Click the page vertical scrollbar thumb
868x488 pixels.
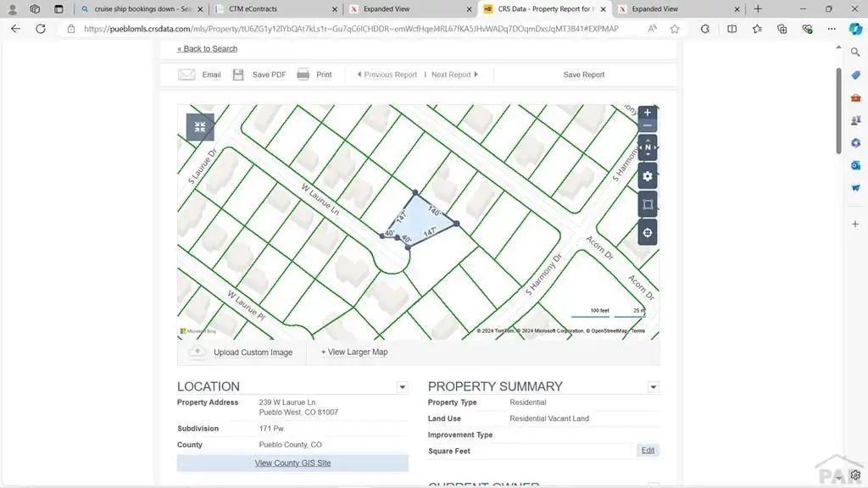pyautogui.click(x=838, y=111)
